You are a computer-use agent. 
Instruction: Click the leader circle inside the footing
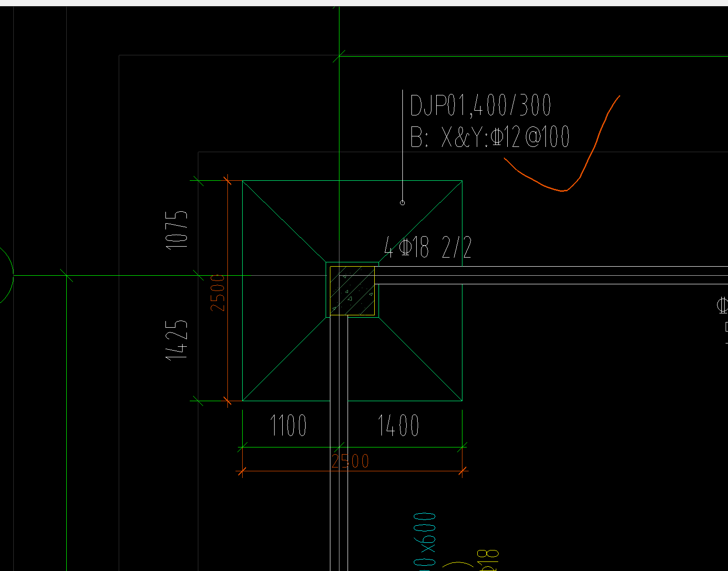coord(402,203)
